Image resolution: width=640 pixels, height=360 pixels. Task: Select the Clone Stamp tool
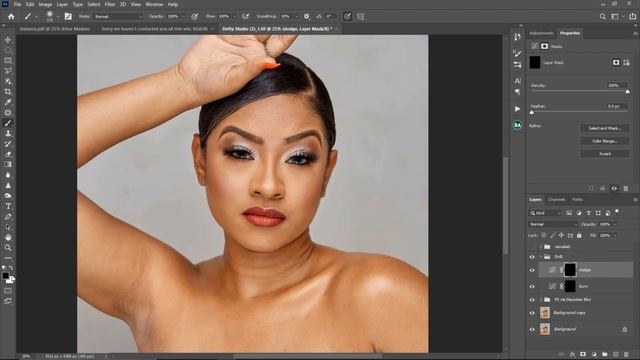[x=8, y=133]
